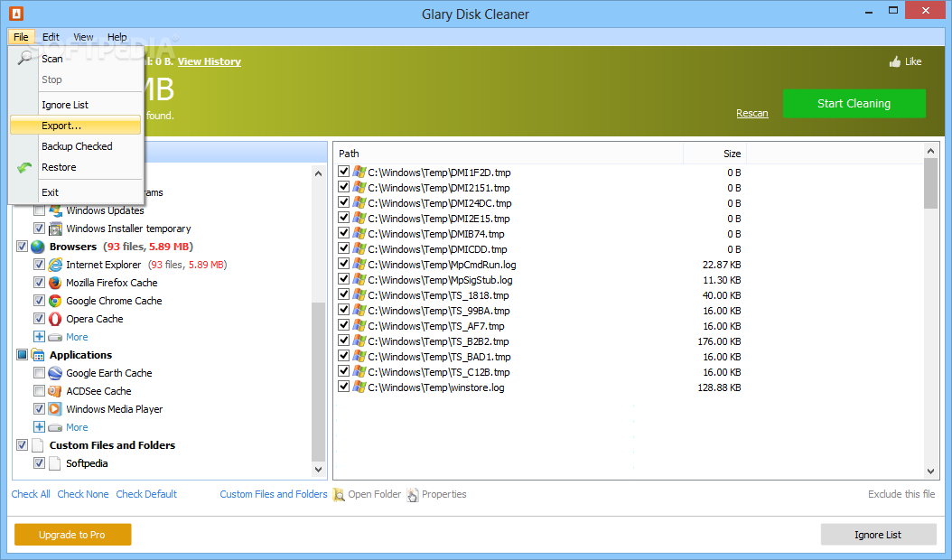Click the Custom Files and Folders page icon
The image size is (952, 560).
click(38, 445)
